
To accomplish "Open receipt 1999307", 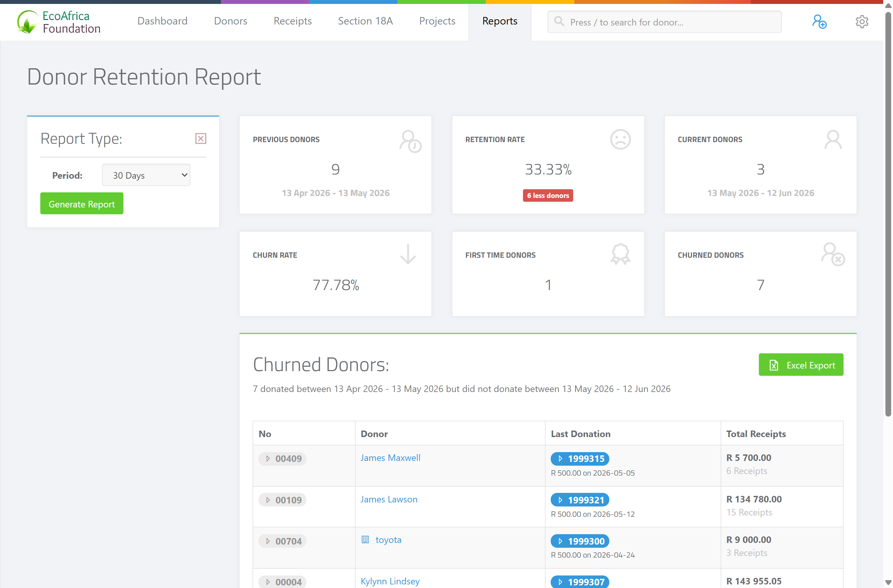I will (580, 582).
